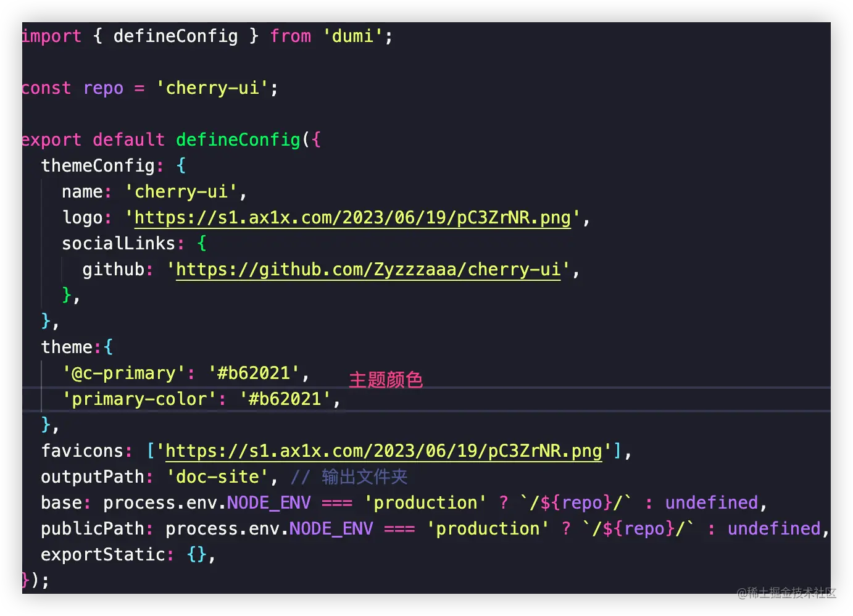Click the 'cherry-ui' repo value string
This screenshot has width=853, height=616.
[212, 88]
